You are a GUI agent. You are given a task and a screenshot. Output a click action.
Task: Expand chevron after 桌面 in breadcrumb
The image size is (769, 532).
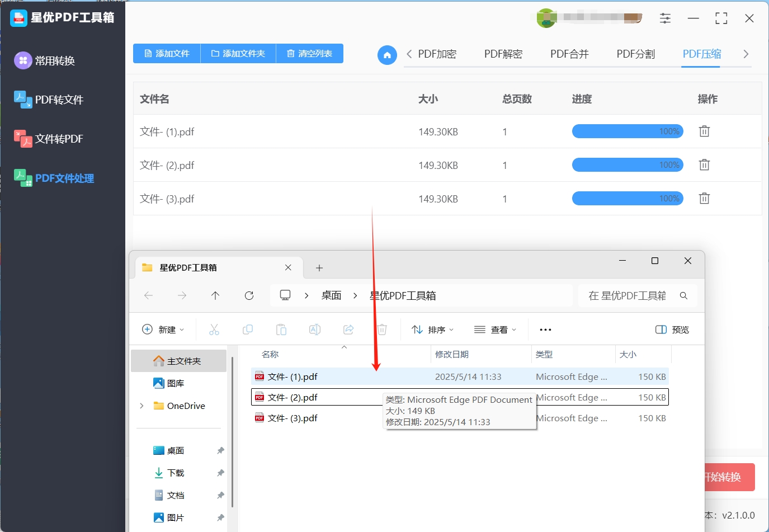coord(355,295)
